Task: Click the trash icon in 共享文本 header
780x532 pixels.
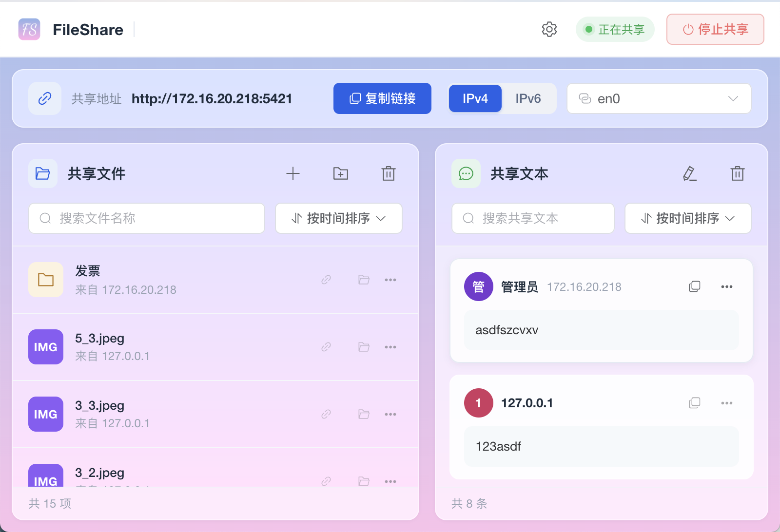Action: pos(738,173)
